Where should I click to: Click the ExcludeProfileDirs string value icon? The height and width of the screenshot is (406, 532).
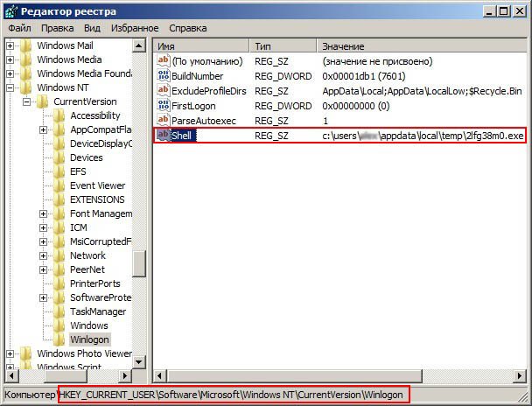click(162, 90)
